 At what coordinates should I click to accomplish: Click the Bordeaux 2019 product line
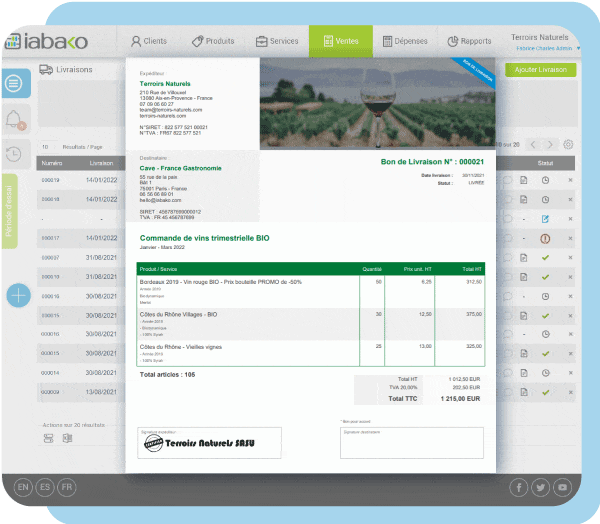(x=220, y=282)
